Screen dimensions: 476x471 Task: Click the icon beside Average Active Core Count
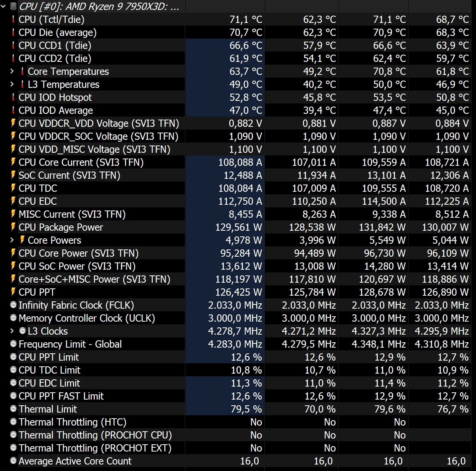(x=13, y=461)
